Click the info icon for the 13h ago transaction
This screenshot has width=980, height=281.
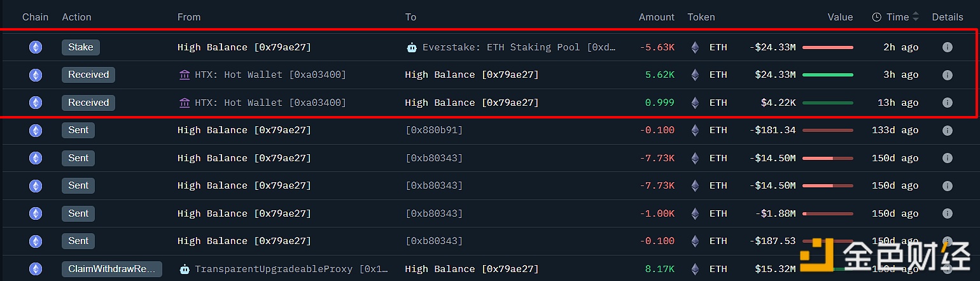click(947, 103)
